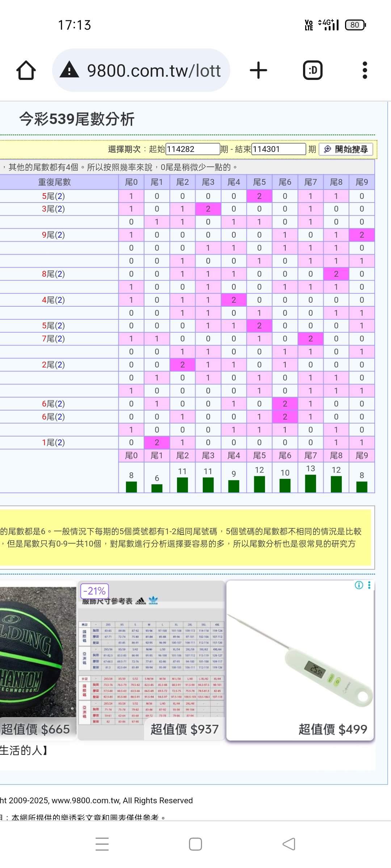
Task: Open ad options three-dot icon
Action: coord(369,585)
